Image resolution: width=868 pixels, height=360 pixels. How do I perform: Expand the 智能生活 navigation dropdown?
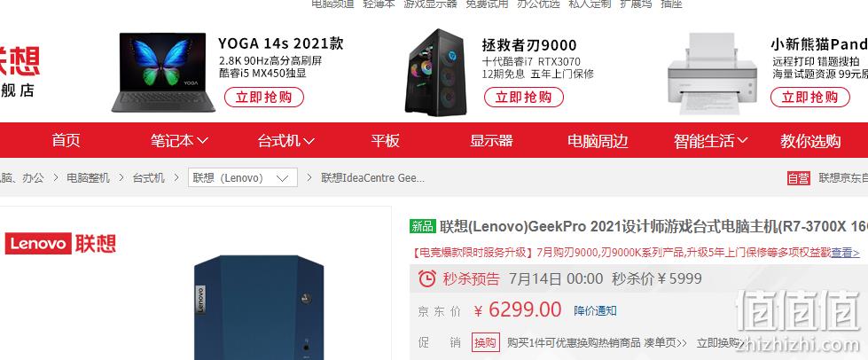711,141
